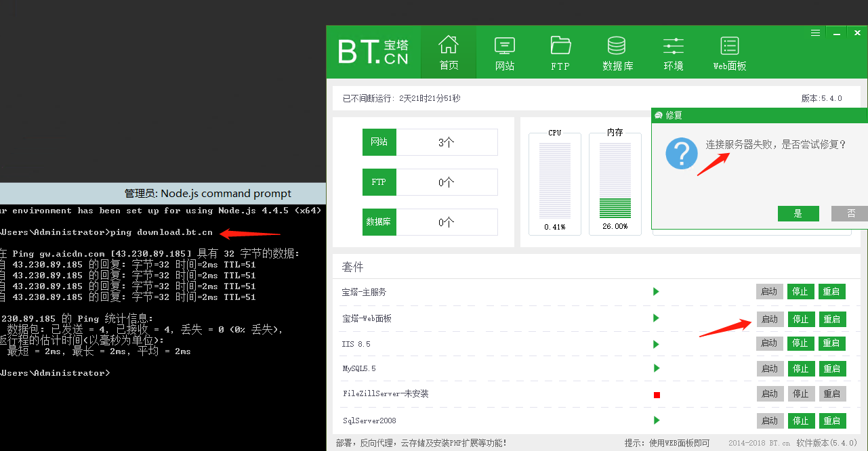Open the 网站 websites tab
This screenshot has width=868, height=451.
505,52
